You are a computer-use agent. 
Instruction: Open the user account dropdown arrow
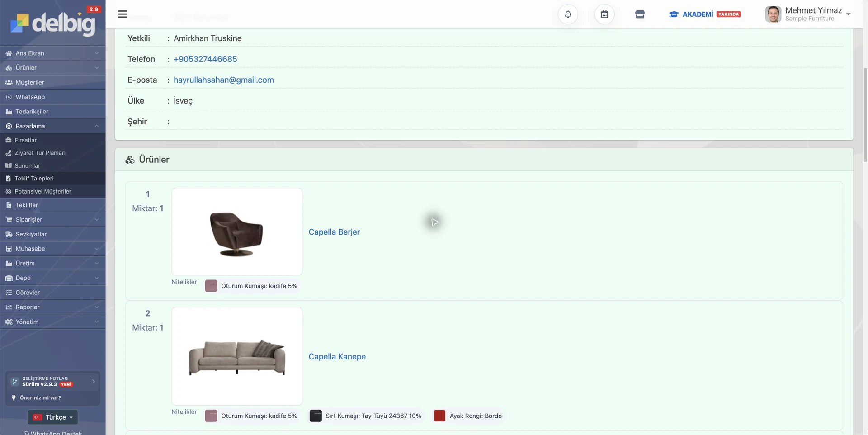(x=849, y=14)
